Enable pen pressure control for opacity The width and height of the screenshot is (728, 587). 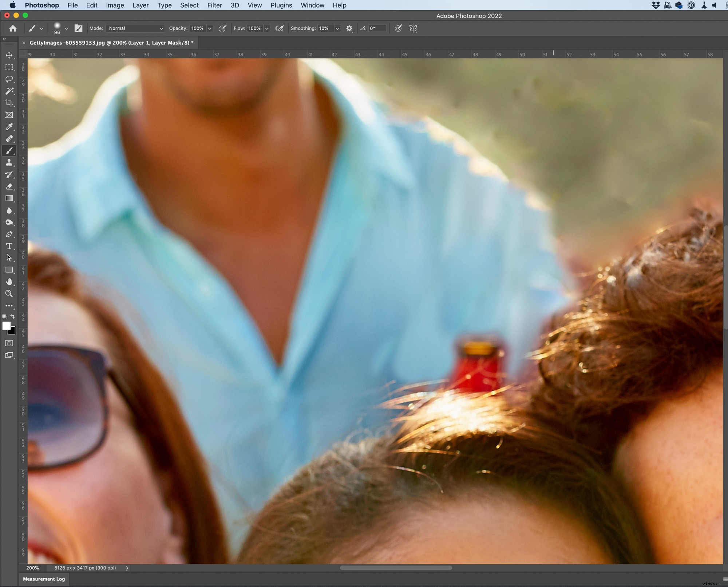click(222, 28)
